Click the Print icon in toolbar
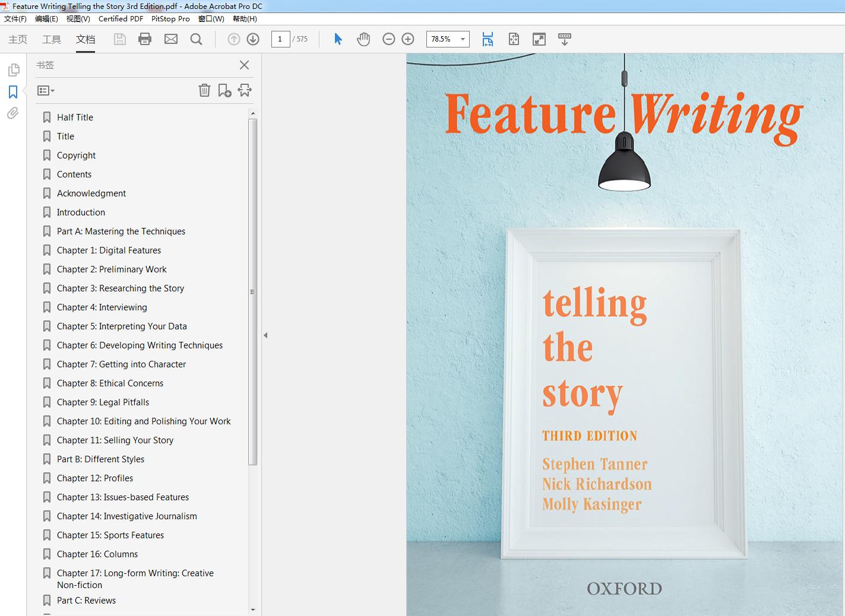The height and width of the screenshot is (616, 845). [x=145, y=39]
